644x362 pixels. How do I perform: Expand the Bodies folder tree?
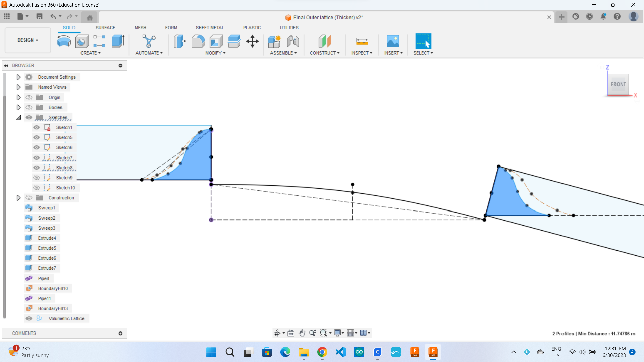pos(18,107)
